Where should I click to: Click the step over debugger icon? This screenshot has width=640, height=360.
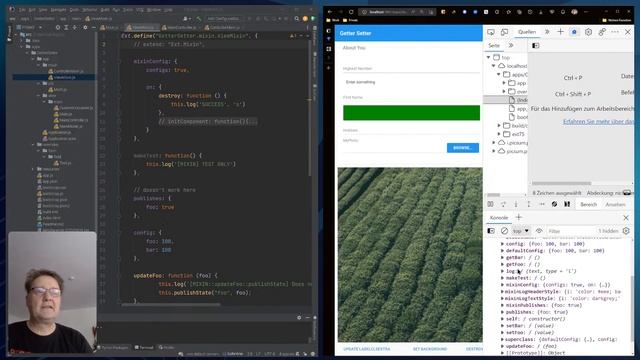pyautogui.click(x=503, y=204)
